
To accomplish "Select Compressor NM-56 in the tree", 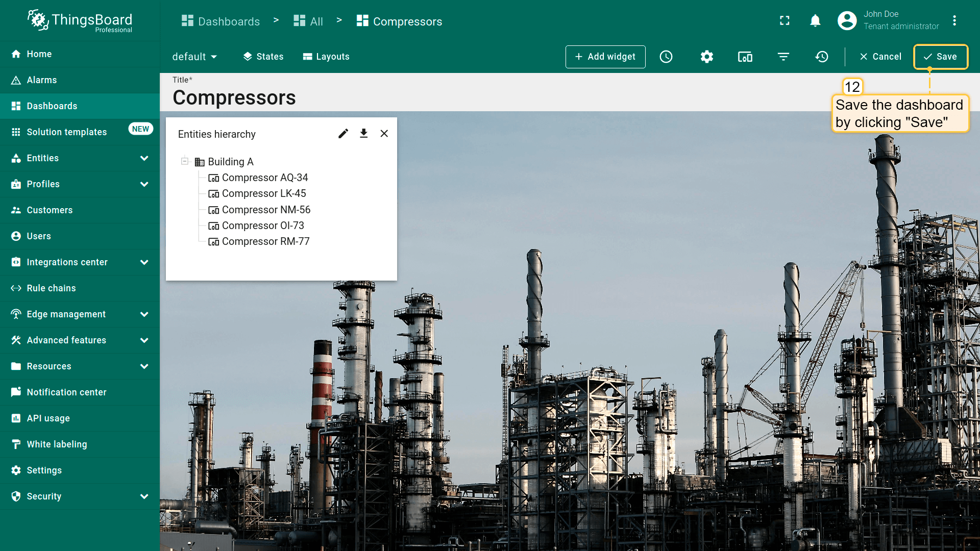I will coord(265,210).
